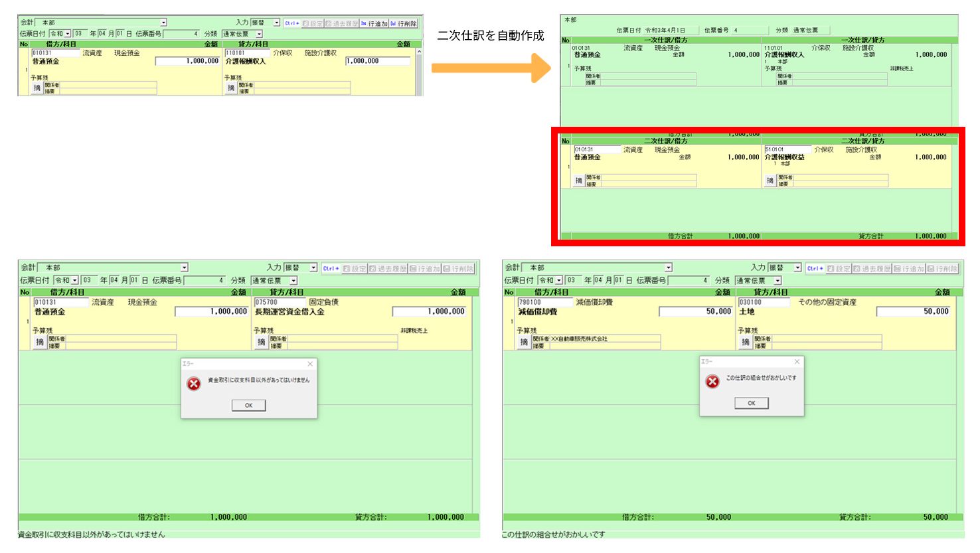This screenshot has width=980, height=553.
Task: Click account code field 010131 in 介護報酬収入 entry window
Action: (x=55, y=52)
